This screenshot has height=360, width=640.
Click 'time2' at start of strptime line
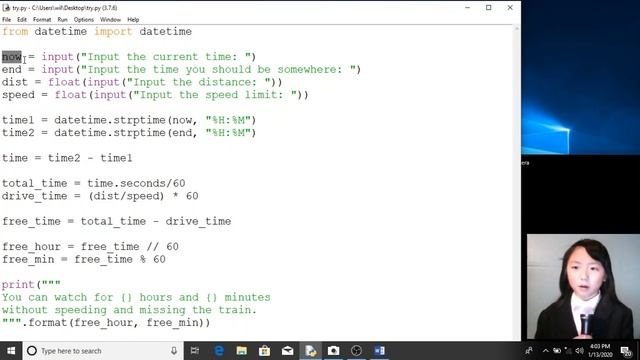tap(18, 133)
